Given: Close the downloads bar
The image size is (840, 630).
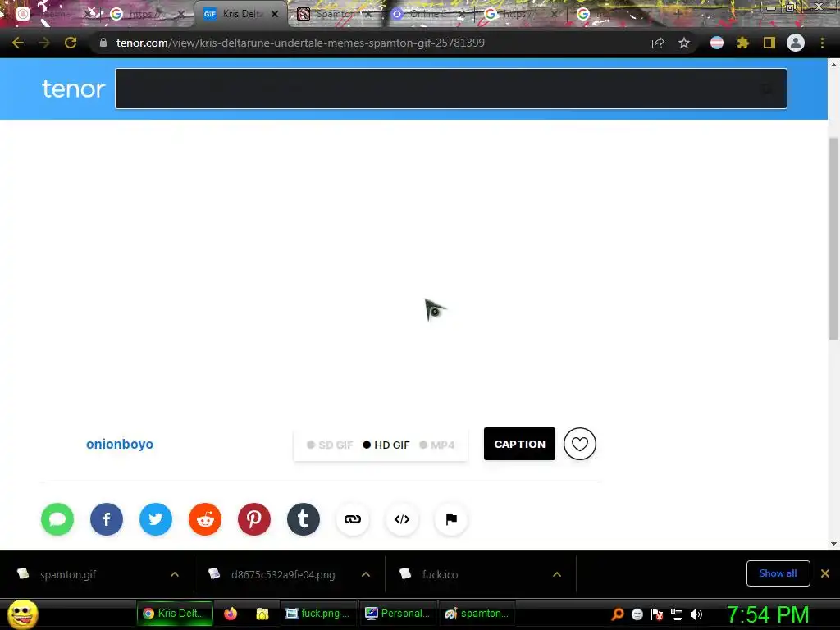Looking at the screenshot, I should coord(825,573).
